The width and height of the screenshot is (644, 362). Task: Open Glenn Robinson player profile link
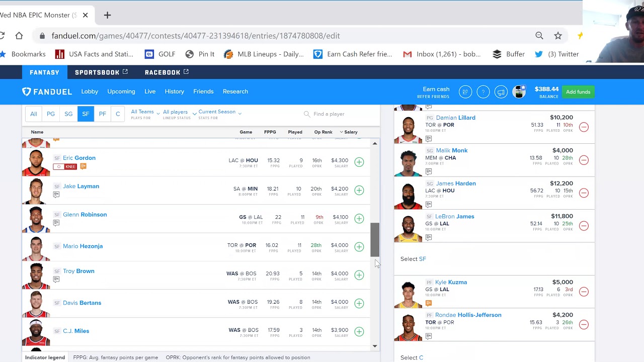[x=85, y=215]
